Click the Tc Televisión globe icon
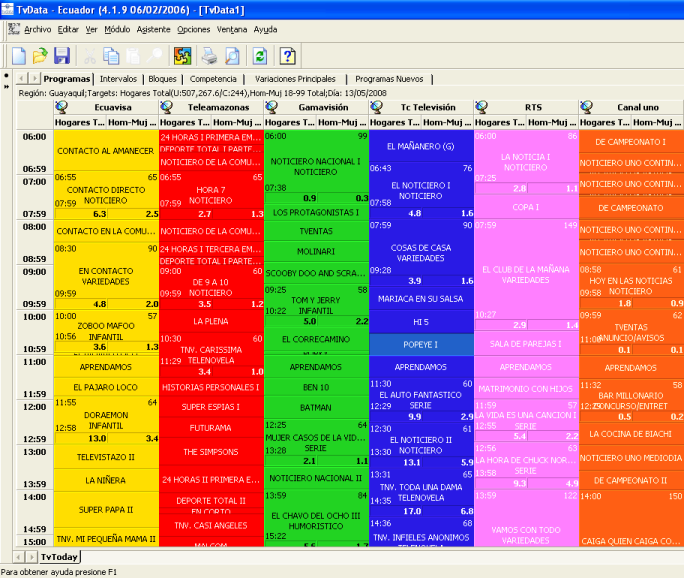Image resolution: width=684 pixels, height=578 pixels. 376,107
